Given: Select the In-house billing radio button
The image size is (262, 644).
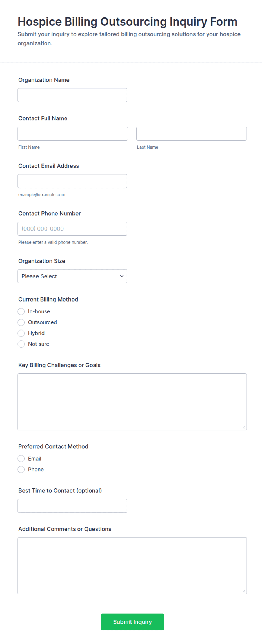Looking at the screenshot, I should pyautogui.click(x=21, y=311).
